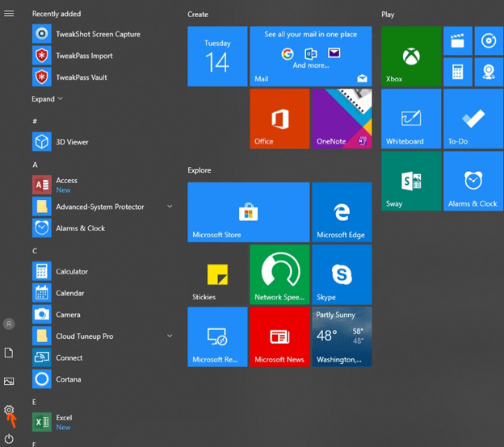Open the Documents icon in left rail

click(x=9, y=353)
